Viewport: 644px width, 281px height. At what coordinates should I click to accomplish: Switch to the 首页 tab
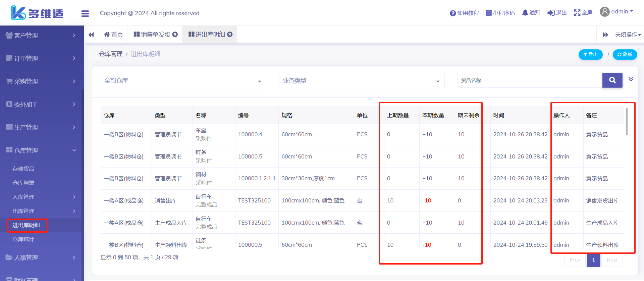(x=114, y=35)
